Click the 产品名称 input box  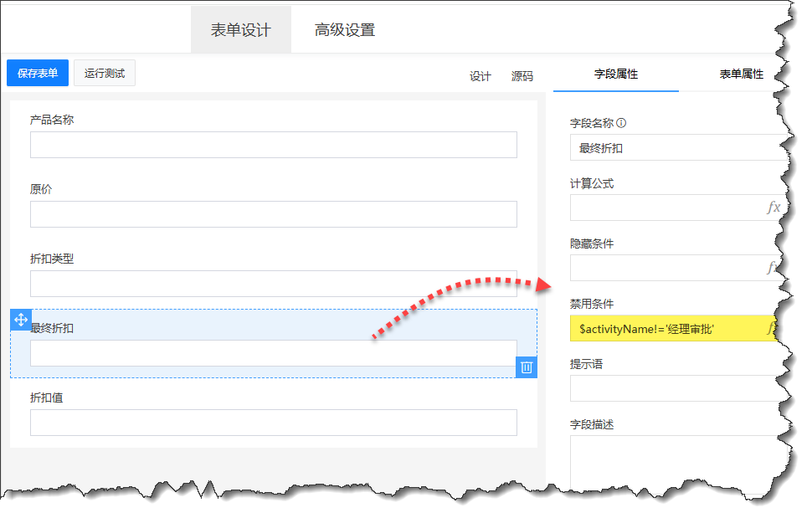pos(273,145)
